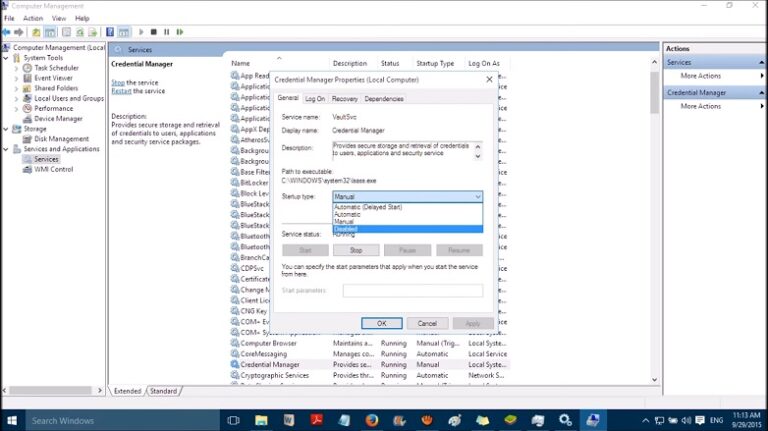Click the Back arrow in the toolbar
The width and height of the screenshot is (768, 431).
[7, 32]
